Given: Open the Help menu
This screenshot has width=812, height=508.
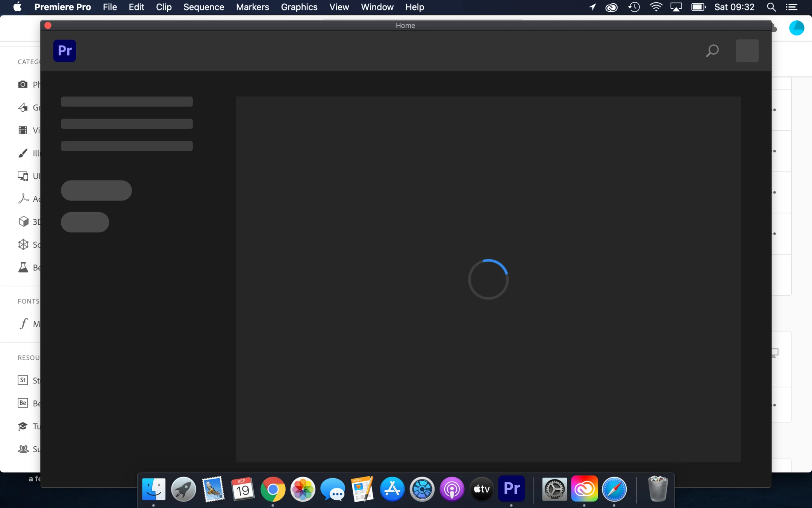Looking at the screenshot, I should pyautogui.click(x=415, y=7).
